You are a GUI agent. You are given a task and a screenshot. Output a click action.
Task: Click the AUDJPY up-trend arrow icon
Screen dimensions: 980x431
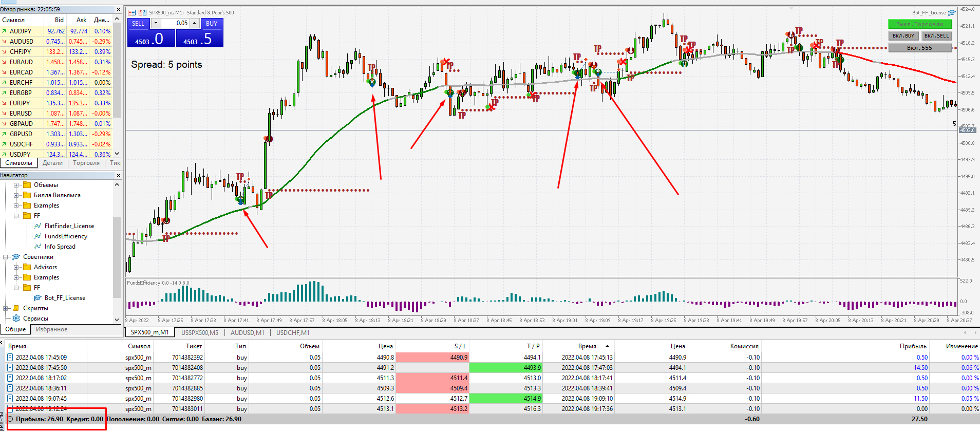click(4, 31)
